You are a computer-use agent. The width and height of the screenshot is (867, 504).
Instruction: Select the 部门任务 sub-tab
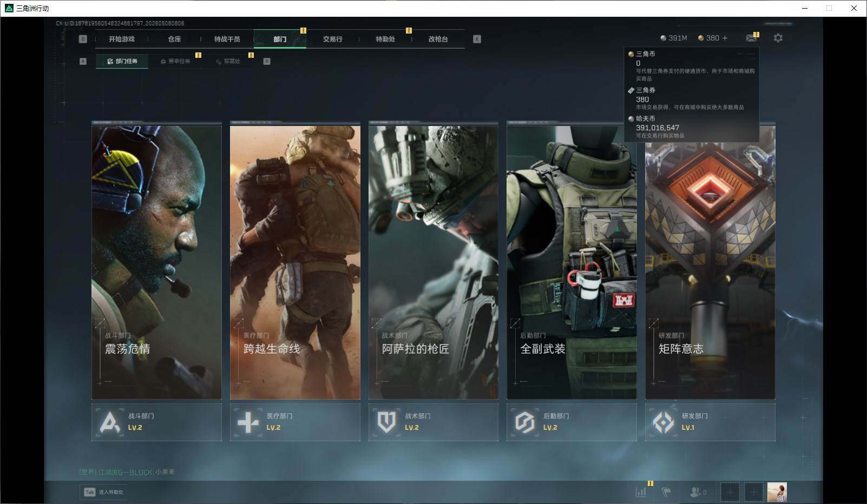122,61
